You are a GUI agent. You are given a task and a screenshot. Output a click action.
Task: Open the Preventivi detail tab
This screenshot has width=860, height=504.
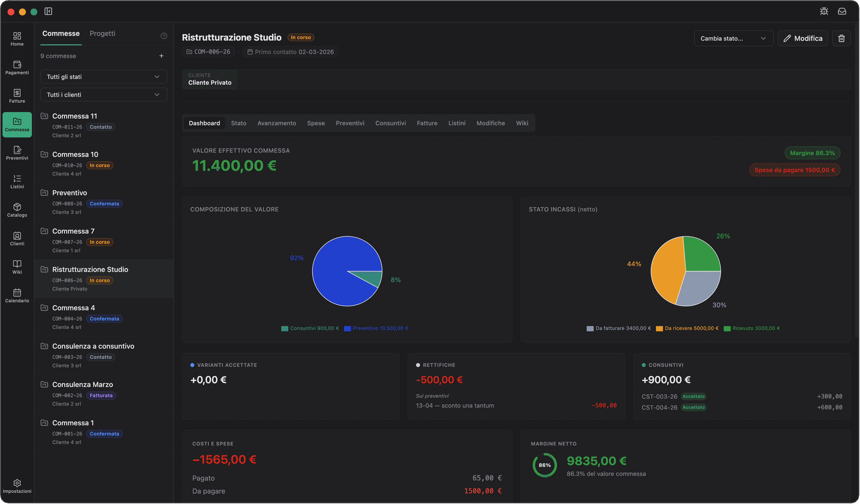tap(350, 123)
